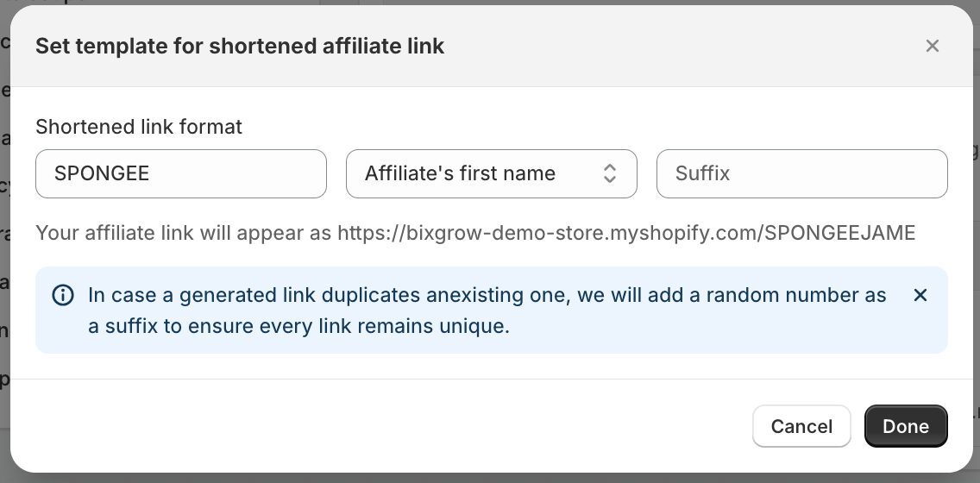Click the "Suffix" placeholder text
The image size is (980, 483).
coord(702,173)
